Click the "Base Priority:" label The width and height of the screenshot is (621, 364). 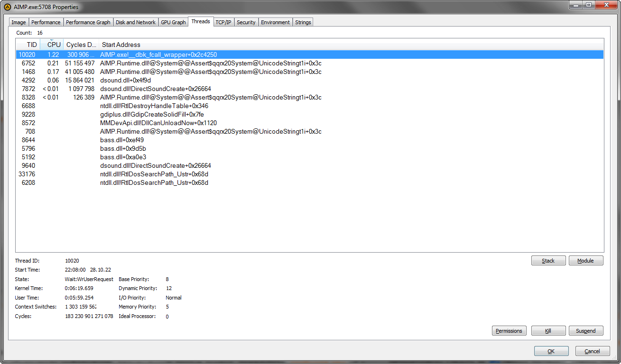[134, 279]
